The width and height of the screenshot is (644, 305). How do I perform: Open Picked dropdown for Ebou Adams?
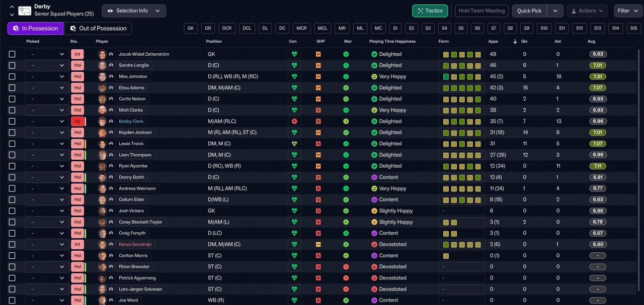pos(47,87)
